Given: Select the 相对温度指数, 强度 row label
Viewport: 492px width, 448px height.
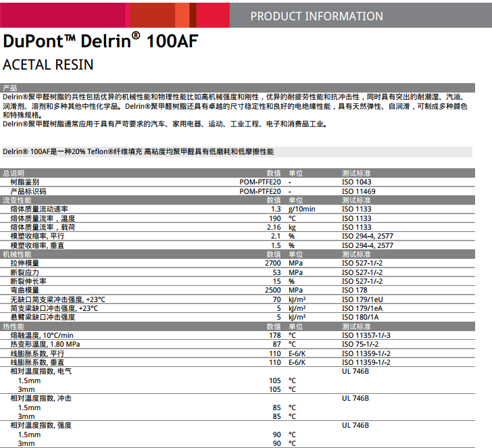Looking at the screenshot, I should 41,425.
